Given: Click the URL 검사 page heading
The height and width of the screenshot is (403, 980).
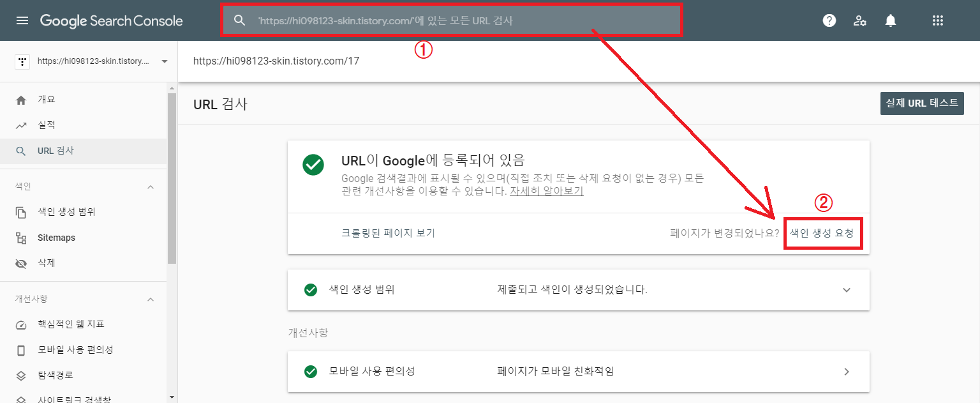Looking at the screenshot, I should point(220,105).
